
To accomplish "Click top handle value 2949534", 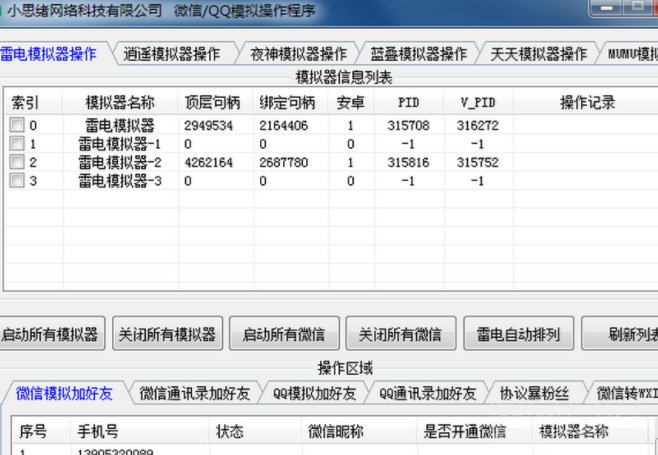I will click(x=209, y=126).
